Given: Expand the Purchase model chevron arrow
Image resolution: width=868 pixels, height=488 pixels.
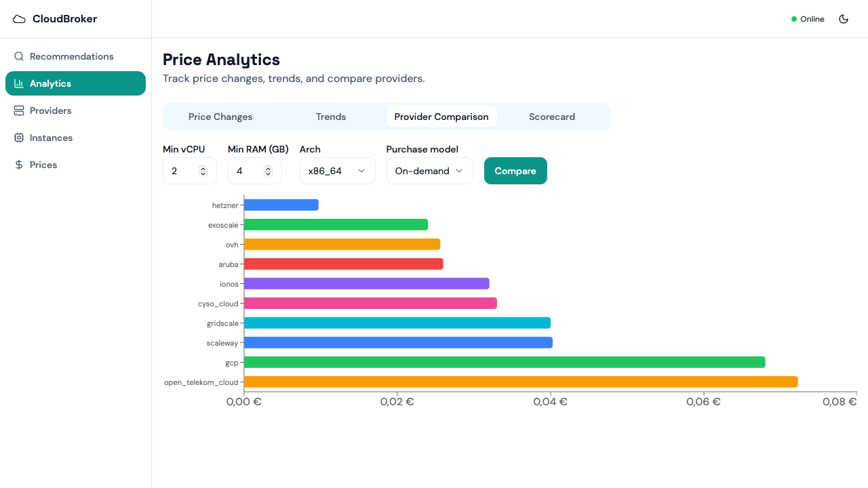Looking at the screenshot, I should (x=458, y=171).
